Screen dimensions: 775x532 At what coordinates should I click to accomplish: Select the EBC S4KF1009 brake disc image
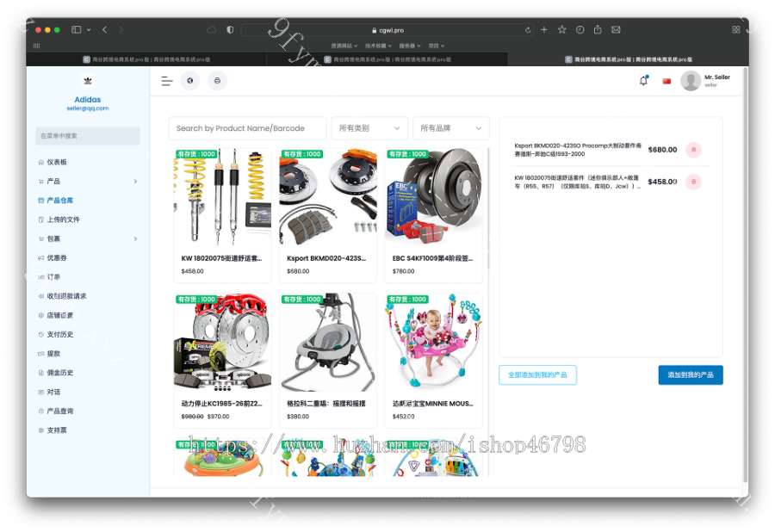(x=433, y=196)
